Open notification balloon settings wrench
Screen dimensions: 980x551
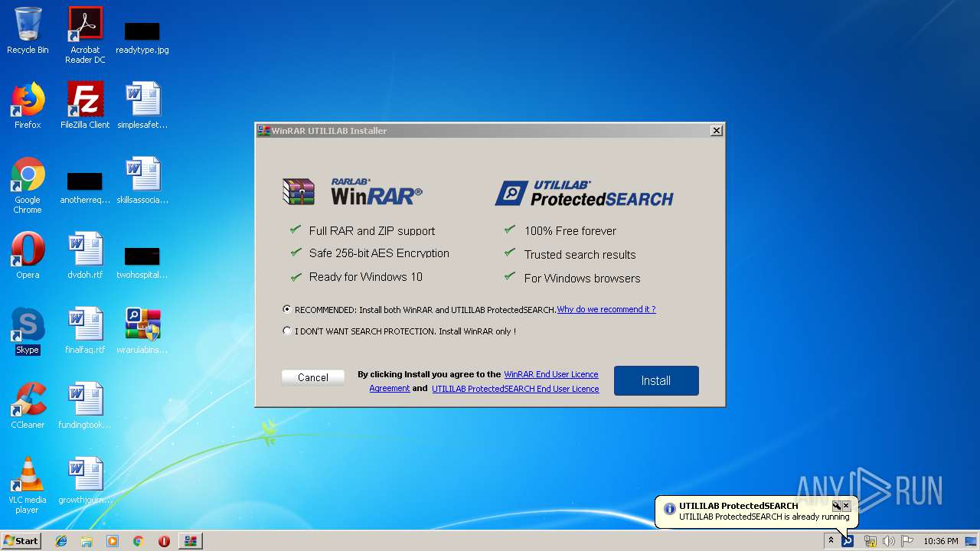[x=836, y=506]
